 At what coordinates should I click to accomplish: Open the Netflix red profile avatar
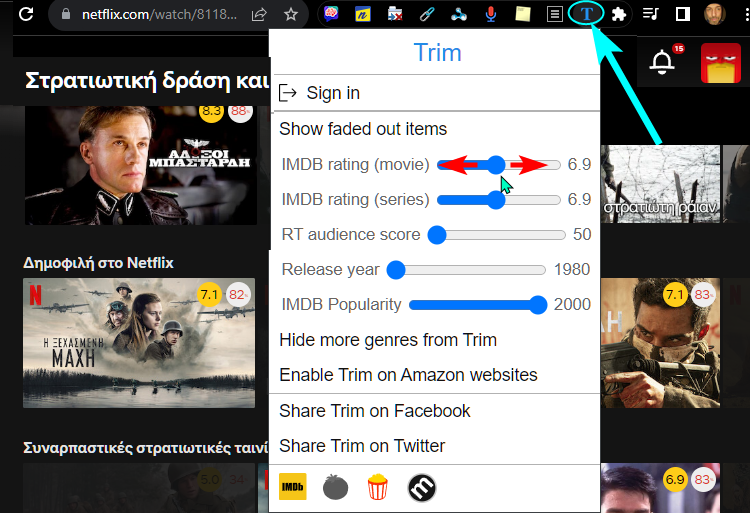pyautogui.click(x=721, y=63)
